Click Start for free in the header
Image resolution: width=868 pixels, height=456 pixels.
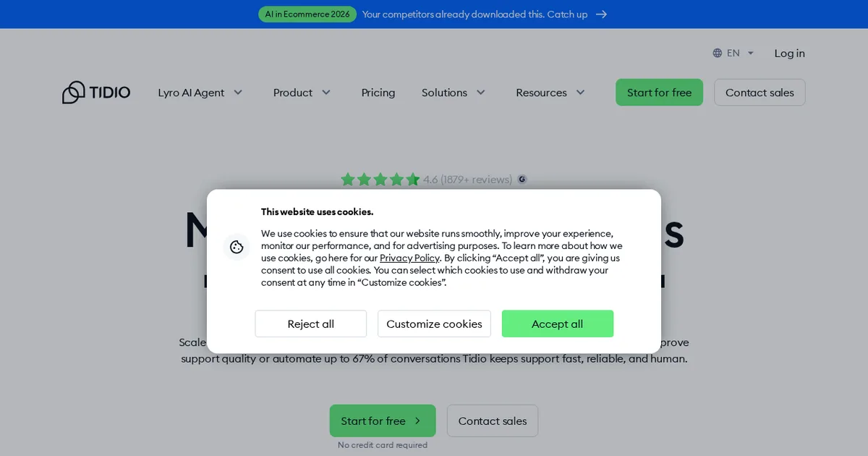point(659,93)
